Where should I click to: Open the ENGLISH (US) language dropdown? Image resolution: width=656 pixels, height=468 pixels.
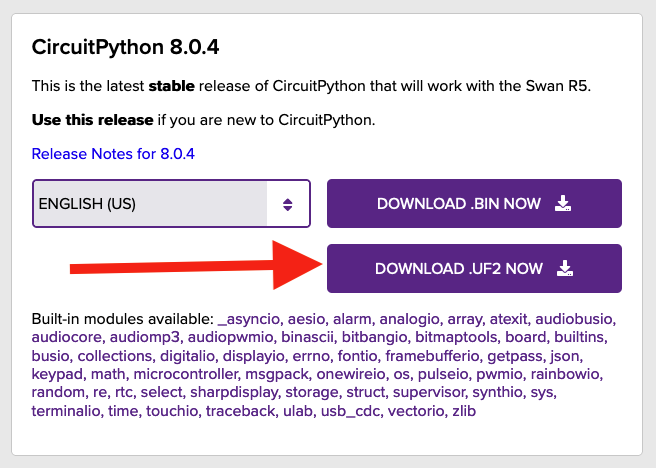coord(171,204)
